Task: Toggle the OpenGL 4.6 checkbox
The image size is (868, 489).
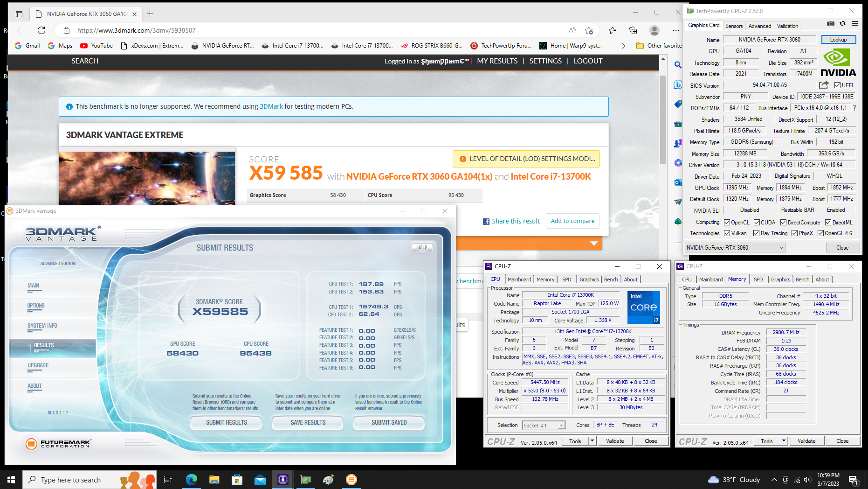Action: coord(820,233)
